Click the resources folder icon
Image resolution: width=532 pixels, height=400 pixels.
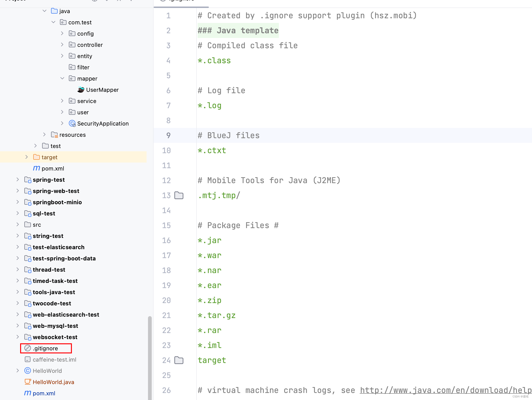55,135
